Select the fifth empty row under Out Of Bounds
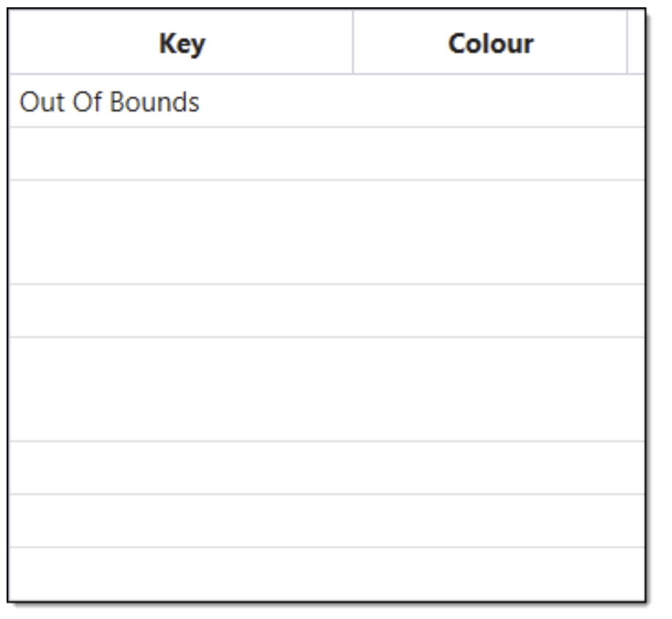This screenshot has height=619, width=672. point(181,468)
